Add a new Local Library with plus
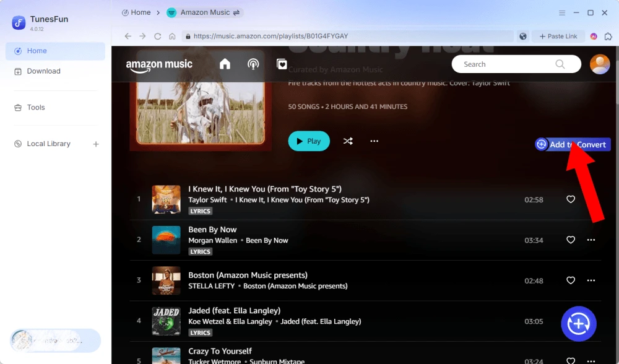The image size is (619, 364). click(x=96, y=144)
